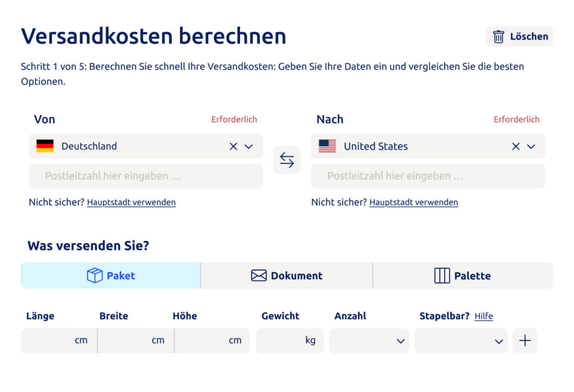
Task: Click the Dokument envelope icon
Action: click(x=258, y=275)
